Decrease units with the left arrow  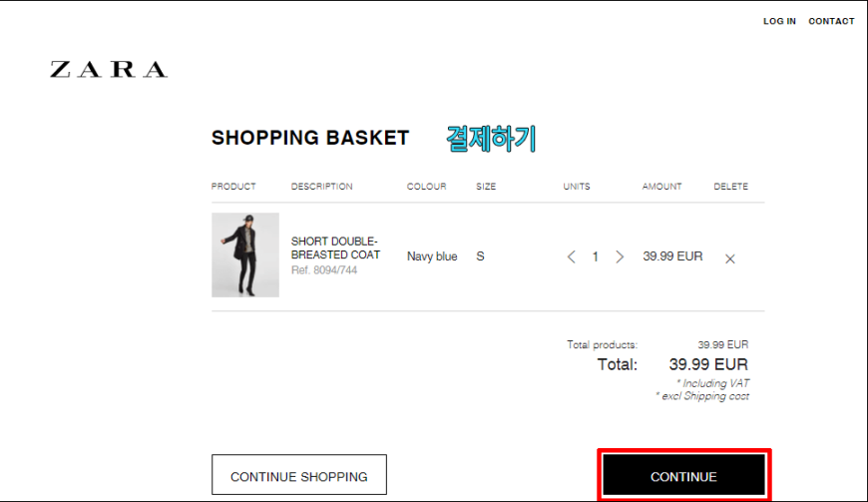(572, 256)
